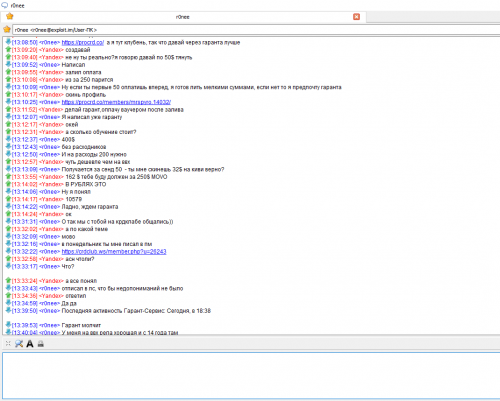
Task: Open the procrd.co members mrspyro.14032 link
Action: (x=116, y=102)
